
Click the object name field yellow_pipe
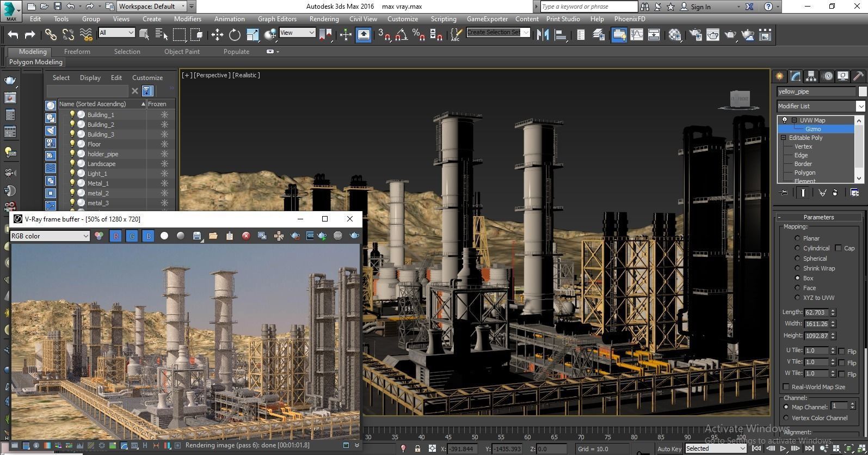(817, 91)
